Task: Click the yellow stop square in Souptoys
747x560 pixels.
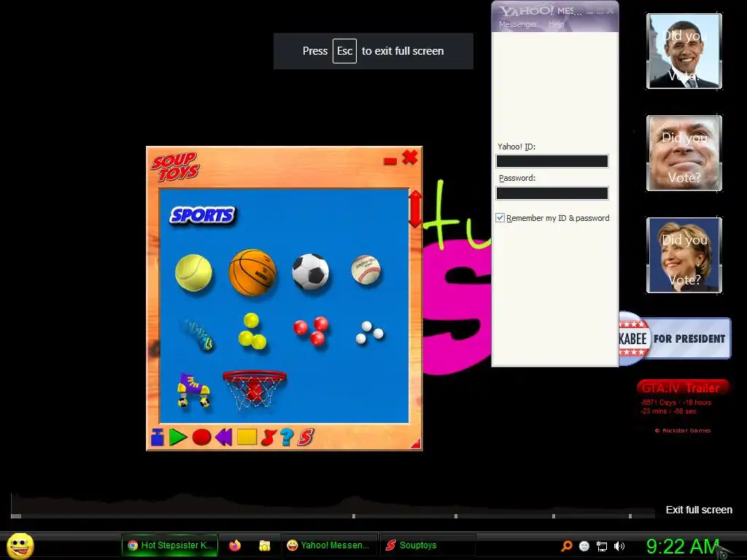Action: click(x=247, y=437)
